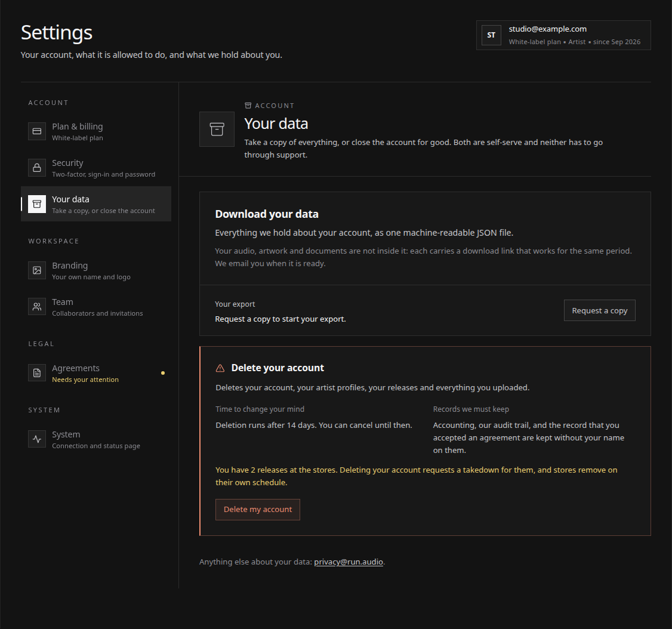
Task: Click 'Two-factor, sign-in and password' subtitle
Action: coord(104,174)
